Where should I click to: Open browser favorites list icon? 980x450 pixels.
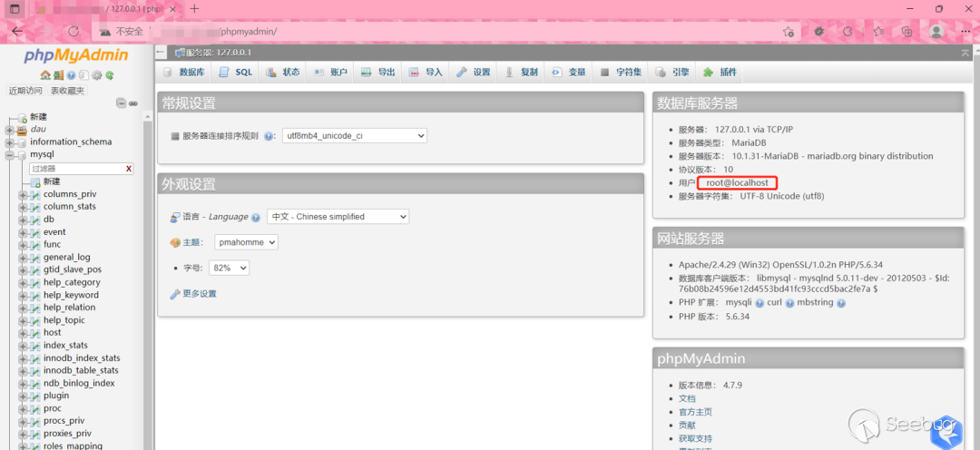878,31
